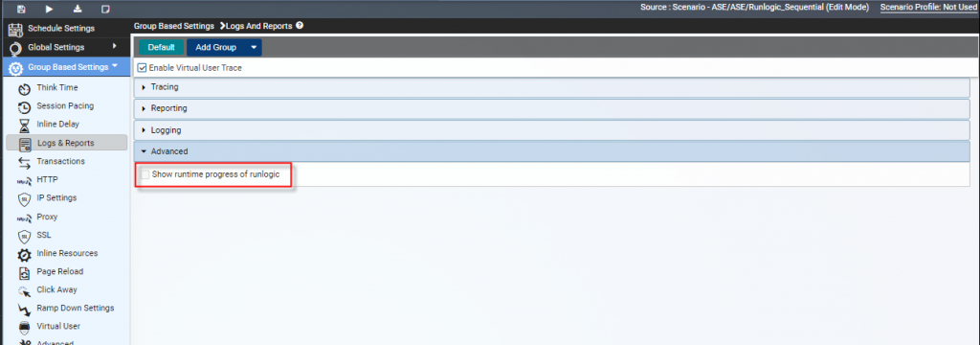Click the Transactions arrows icon
This screenshot has height=345, width=980.
[x=25, y=162]
